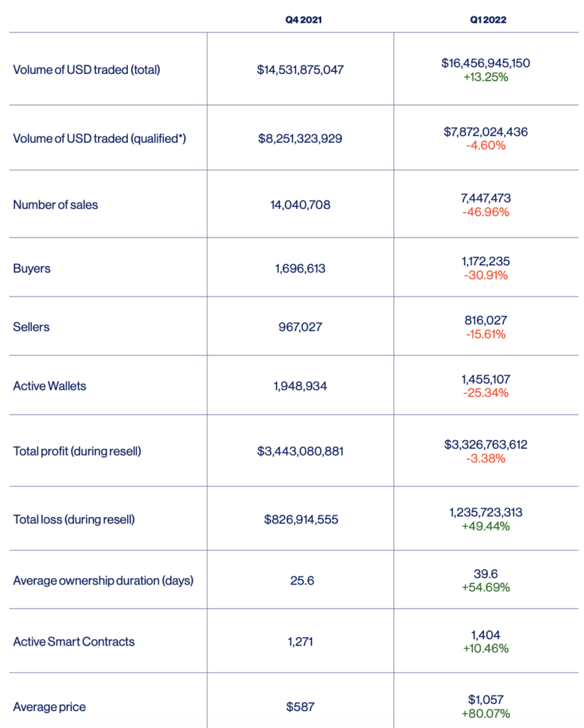Click the +13.25% change figure
The width and height of the screenshot is (584, 728).
click(x=486, y=77)
